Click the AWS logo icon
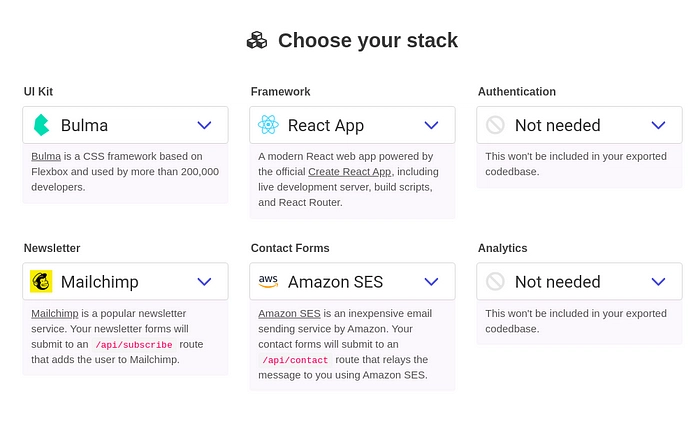The width and height of the screenshot is (700, 423). pyautogui.click(x=268, y=282)
